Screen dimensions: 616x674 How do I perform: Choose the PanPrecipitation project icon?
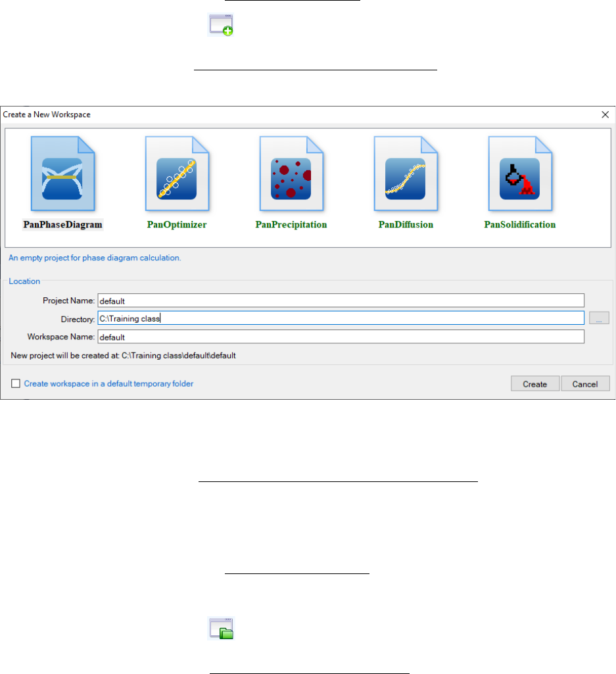(x=291, y=174)
